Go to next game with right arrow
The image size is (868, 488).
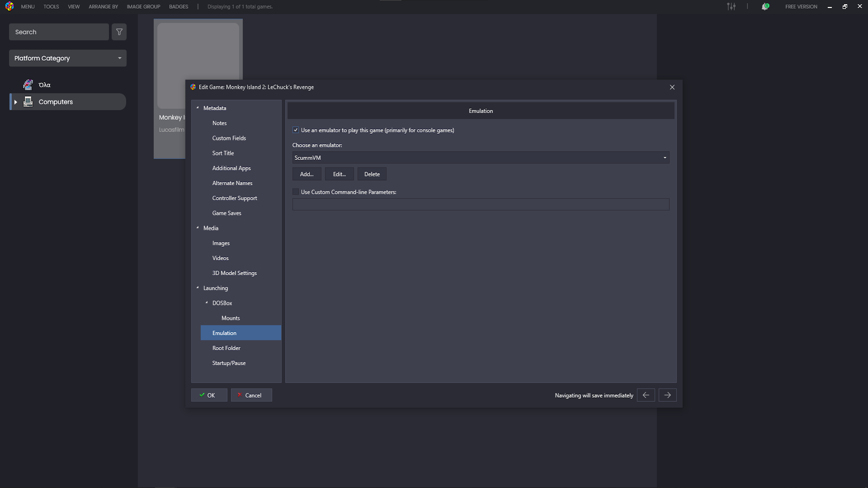(667, 395)
